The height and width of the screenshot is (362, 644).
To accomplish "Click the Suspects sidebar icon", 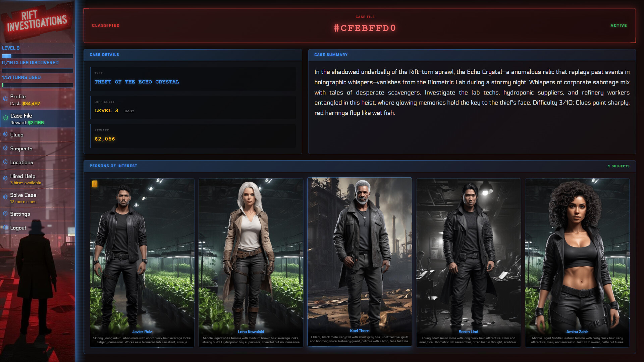I will point(5,148).
